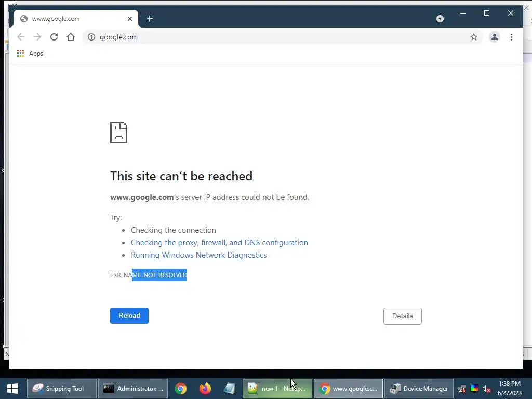The image size is (532, 399).
Task: Run Windows Network Diagnostics link
Action: tap(199, 255)
